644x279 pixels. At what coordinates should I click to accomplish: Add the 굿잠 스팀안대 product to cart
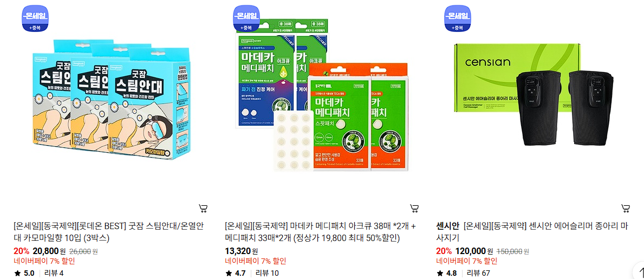coord(203,209)
